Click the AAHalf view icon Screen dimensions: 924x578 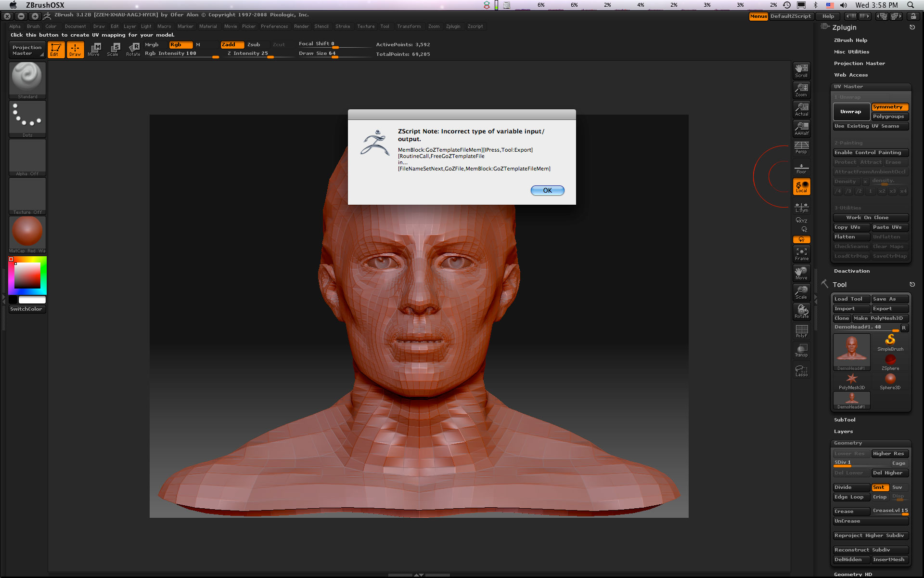point(801,128)
